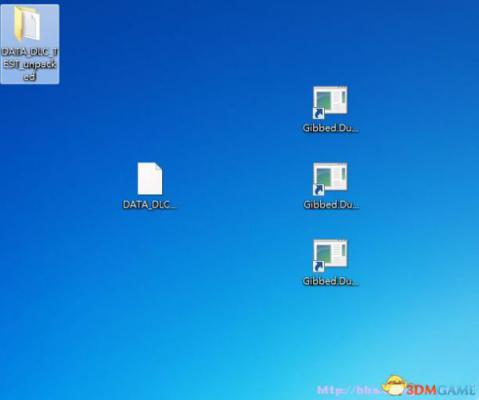Image resolution: width=479 pixels, height=400 pixels.
Task: Select the topmost Gibbed.Du shortcut icon
Action: 330,102
